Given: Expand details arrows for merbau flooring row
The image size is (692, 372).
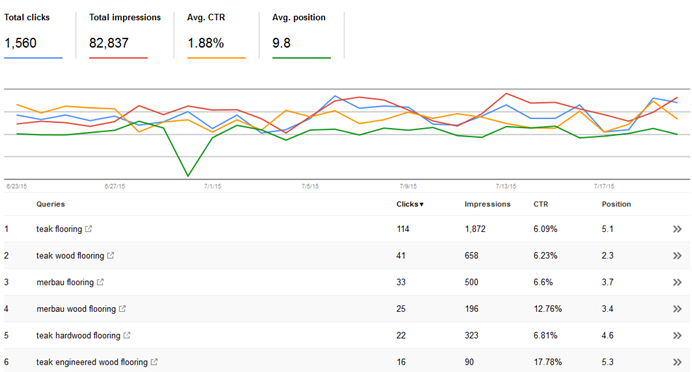Looking at the screenshot, I should 677,282.
